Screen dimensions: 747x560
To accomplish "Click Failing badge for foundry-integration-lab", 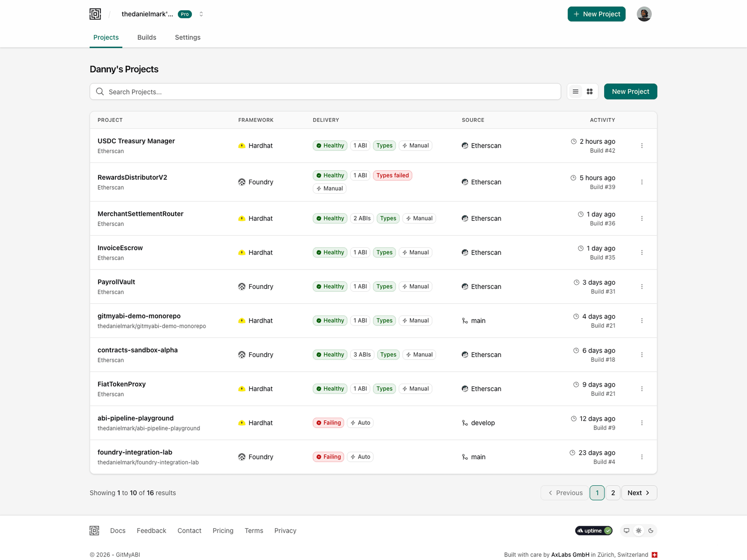I will (328, 457).
